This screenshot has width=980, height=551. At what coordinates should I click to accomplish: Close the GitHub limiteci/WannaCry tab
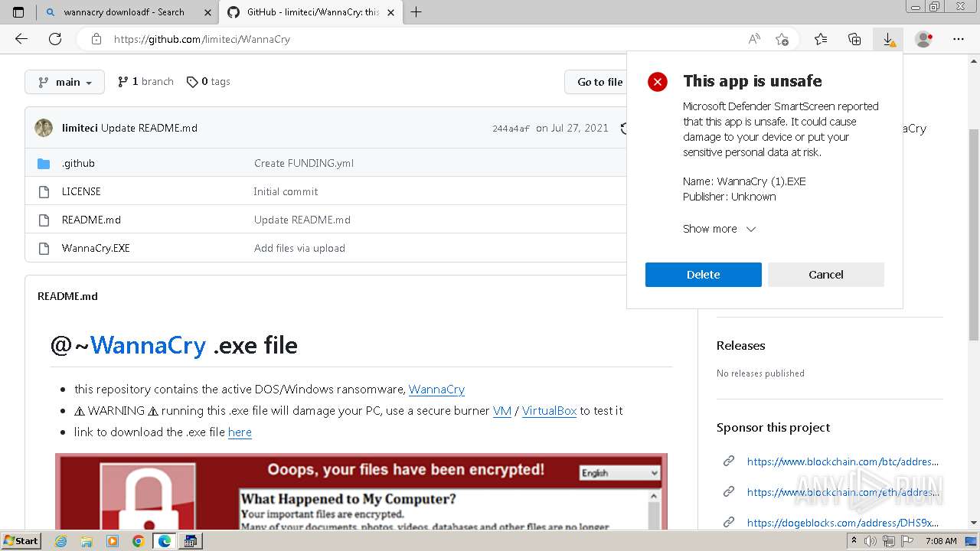[391, 12]
